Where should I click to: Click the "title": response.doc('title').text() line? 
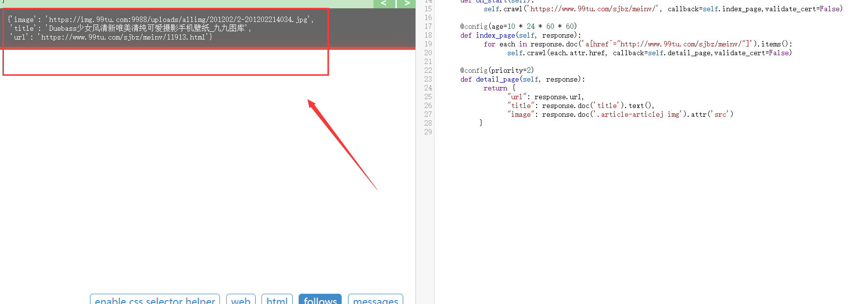581,106
